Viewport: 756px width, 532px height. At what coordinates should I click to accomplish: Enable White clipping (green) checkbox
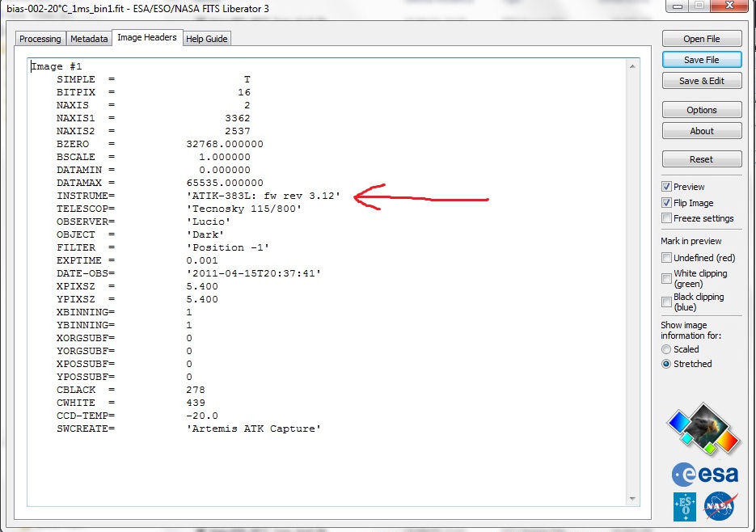666,279
